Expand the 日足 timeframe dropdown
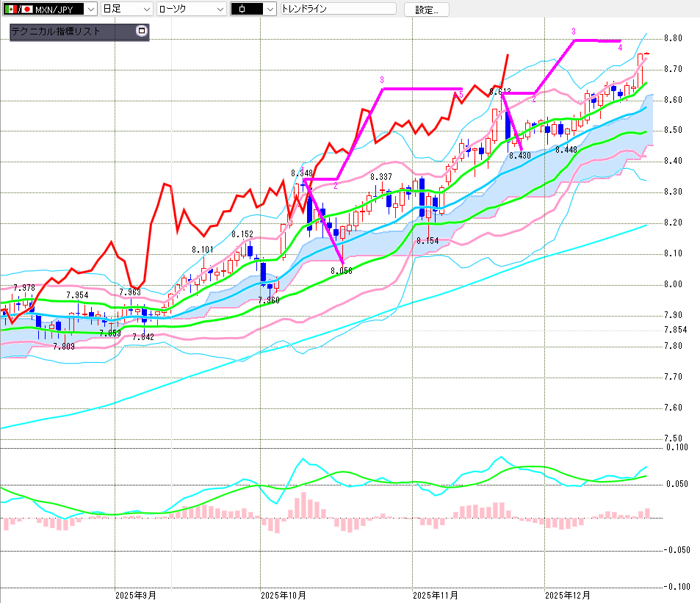 pyautogui.click(x=145, y=9)
